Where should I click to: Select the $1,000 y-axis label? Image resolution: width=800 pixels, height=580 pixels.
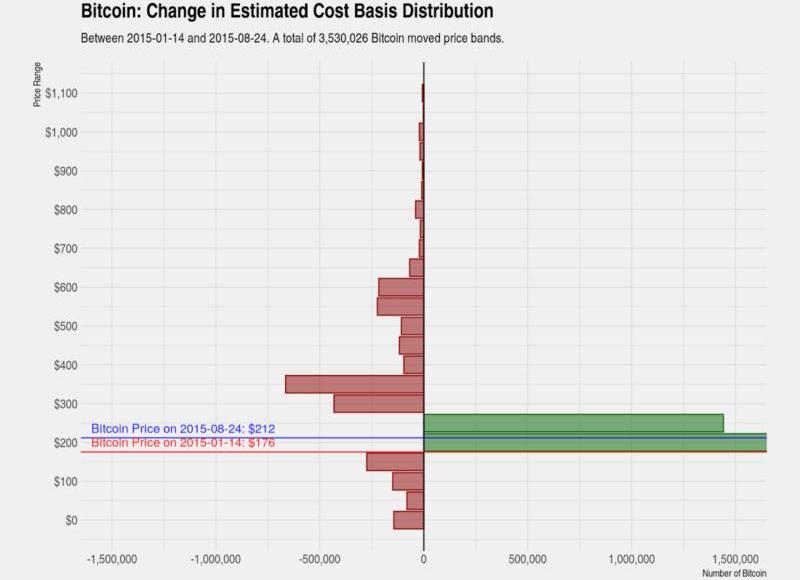(61, 133)
